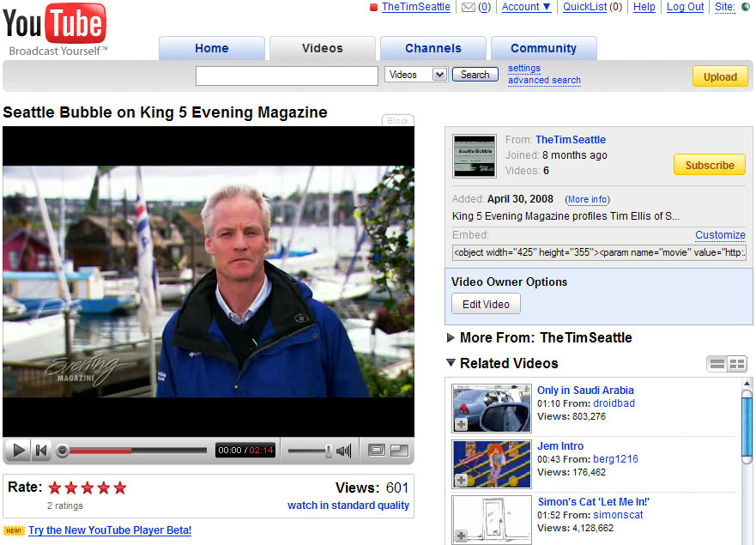Click into the search text field
The height and width of the screenshot is (545, 756).
coord(287,76)
